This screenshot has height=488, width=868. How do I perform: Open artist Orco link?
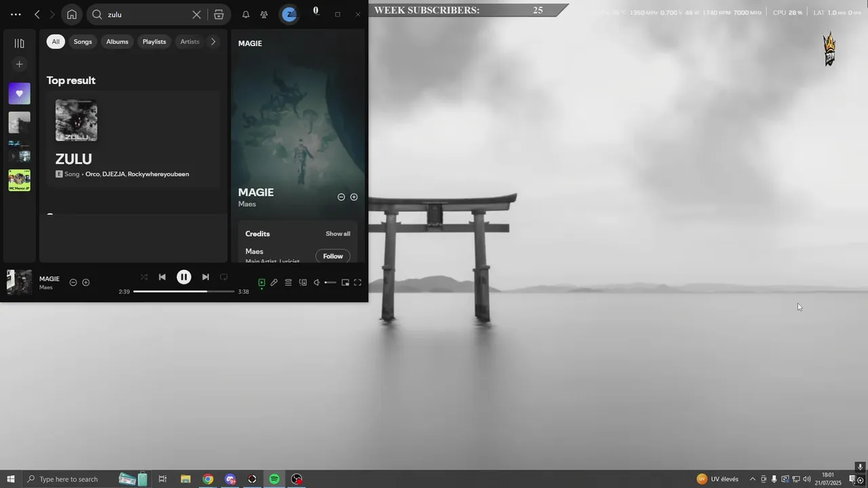click(x=92, y=174)
